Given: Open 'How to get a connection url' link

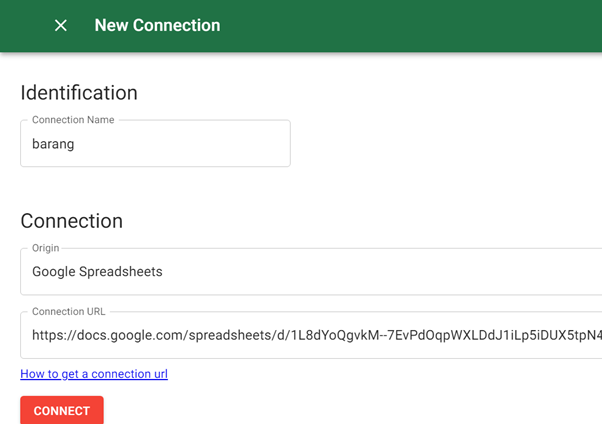Looking at the screenshot, I should (94, 374).
